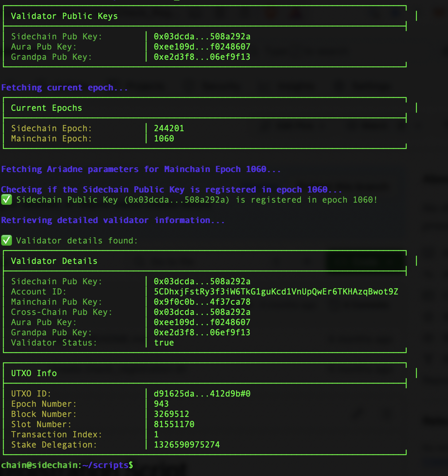Click the Slot Number value 81551170

coord(174,424)
